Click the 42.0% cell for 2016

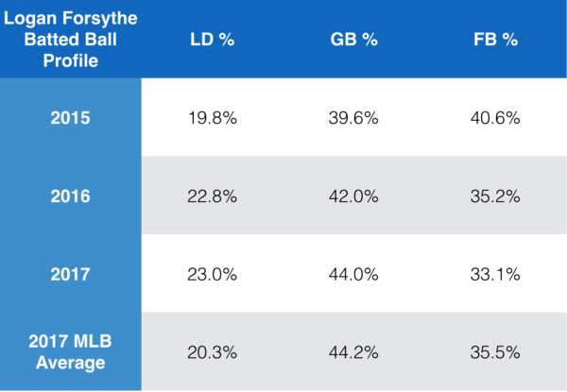point(353,196)
